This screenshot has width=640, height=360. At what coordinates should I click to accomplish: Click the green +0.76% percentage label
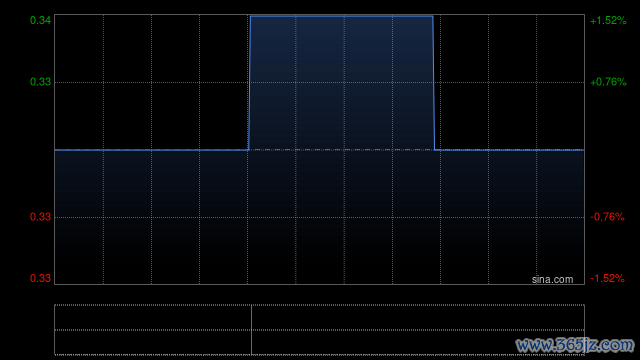608,82
